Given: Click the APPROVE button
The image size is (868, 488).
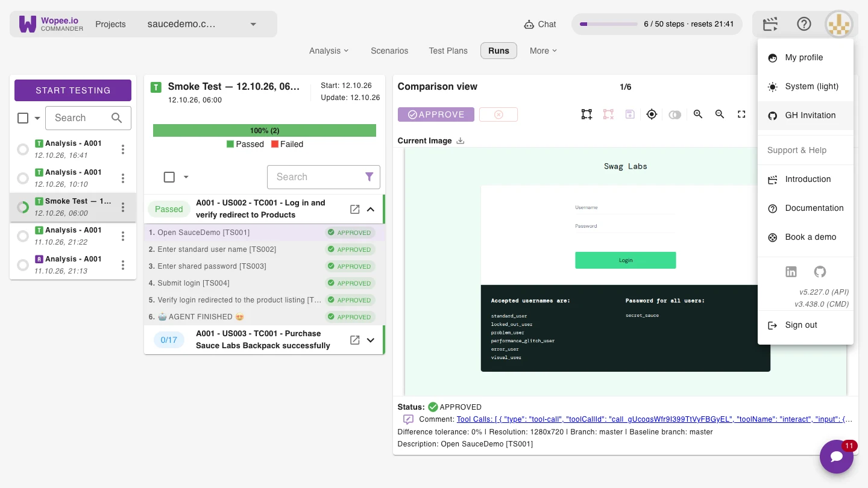Looking at the screenshot, I should pyautogui.click(x=436, y=114).
